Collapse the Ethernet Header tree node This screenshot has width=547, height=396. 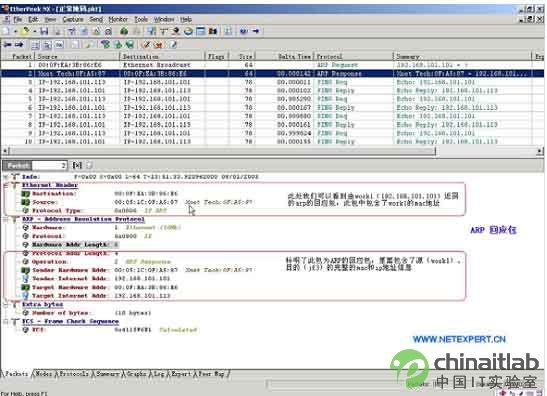tap(6, 185)
